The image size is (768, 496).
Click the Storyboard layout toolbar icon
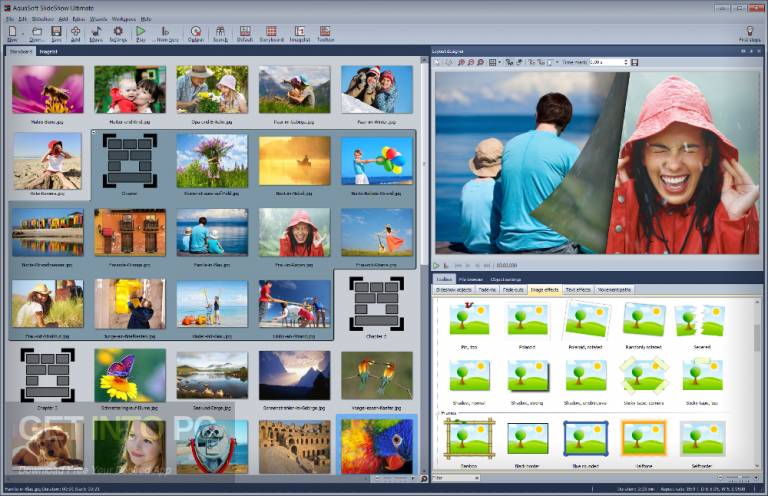tap(271, 32)
